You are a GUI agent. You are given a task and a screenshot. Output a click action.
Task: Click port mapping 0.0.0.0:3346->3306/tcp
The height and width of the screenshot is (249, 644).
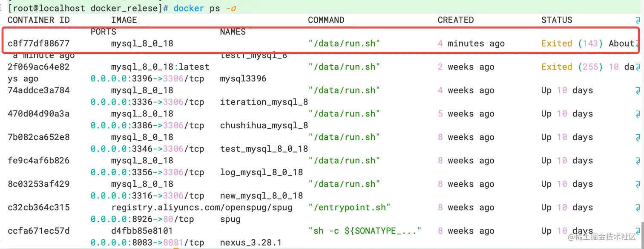point(147,149)
